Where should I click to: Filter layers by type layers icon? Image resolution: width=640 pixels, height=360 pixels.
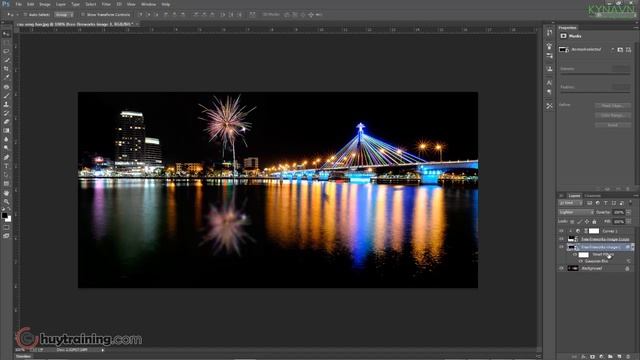click(x=606, y=203)
